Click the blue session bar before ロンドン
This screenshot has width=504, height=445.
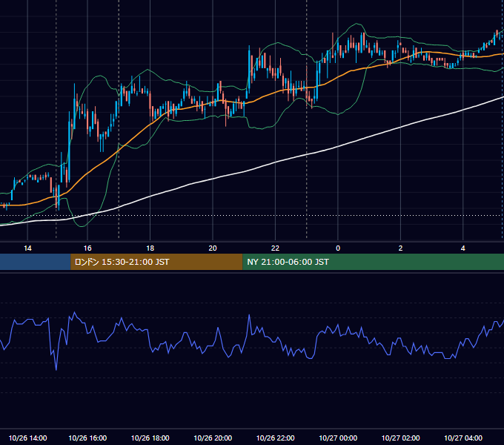(36, 262)
